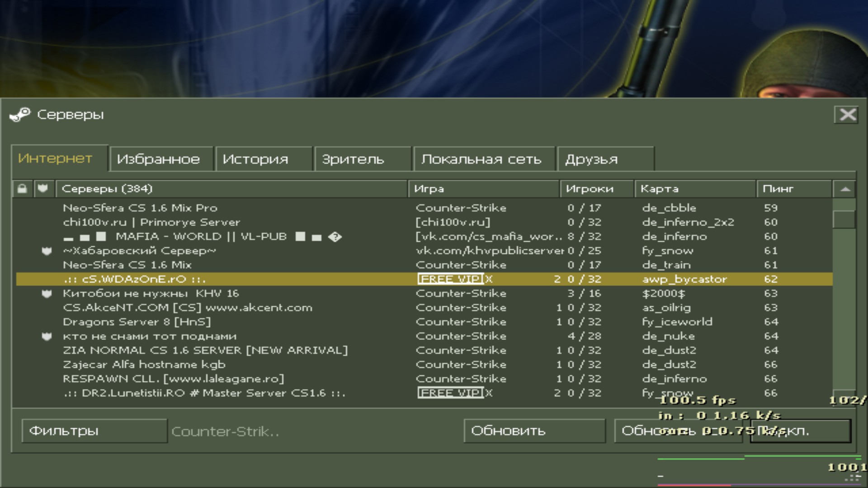Select MAFIA - WORLD || VL-PUB server
Viewport: 868px width, 488px height.
click(424, 236)
